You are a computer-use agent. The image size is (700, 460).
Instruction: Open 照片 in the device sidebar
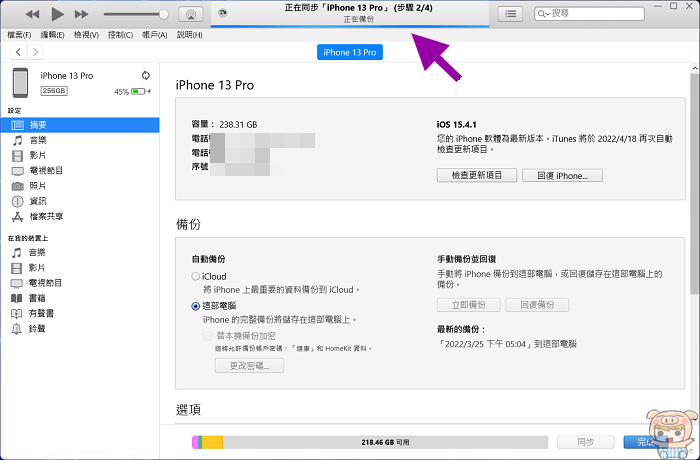pos(36,186)
